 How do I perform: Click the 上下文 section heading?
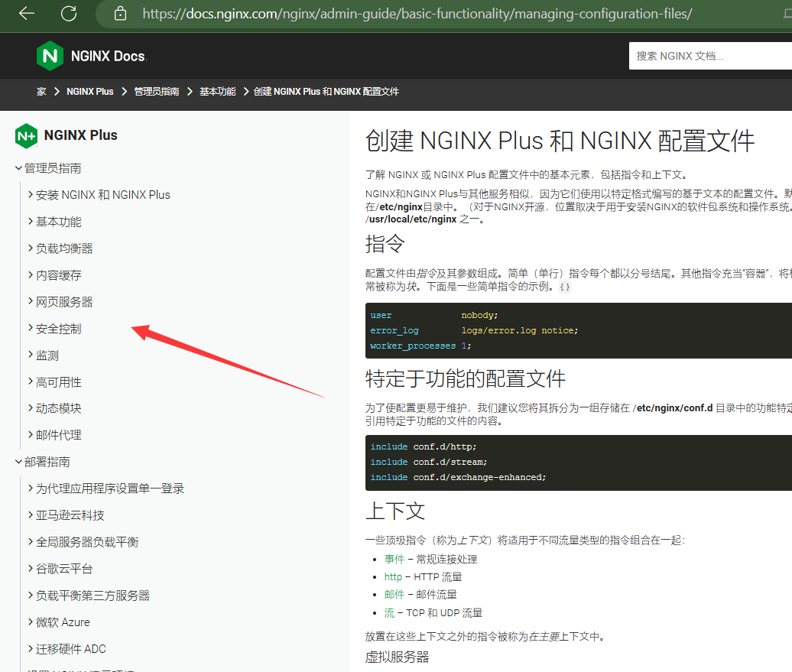[395, 511]
